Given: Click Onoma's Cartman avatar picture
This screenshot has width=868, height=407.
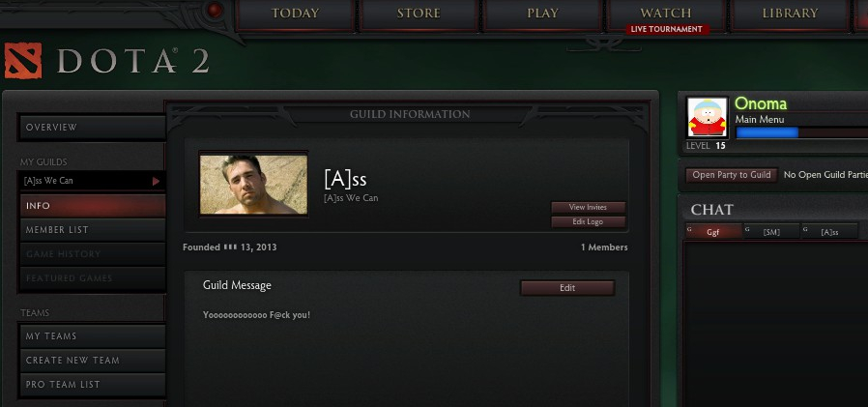Looking at the screenshot, I should pyautogui.click(x=707, y=117).
